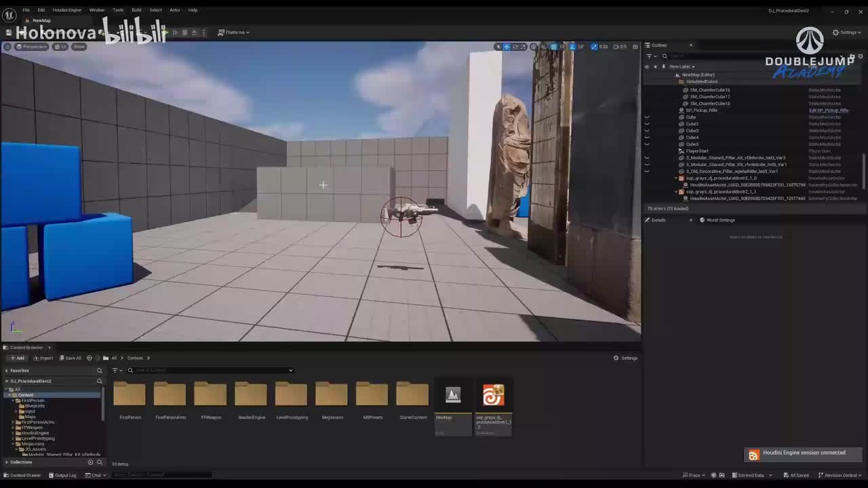This screenshot has width=868, height=488.
Task: Open the Build menu
Action: [x=136, y=10]
